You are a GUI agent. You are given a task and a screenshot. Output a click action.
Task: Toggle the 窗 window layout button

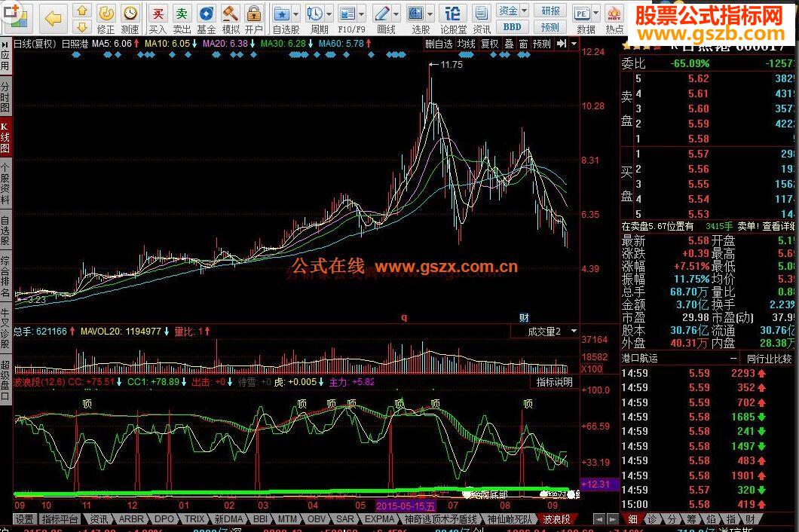point(523,44)
